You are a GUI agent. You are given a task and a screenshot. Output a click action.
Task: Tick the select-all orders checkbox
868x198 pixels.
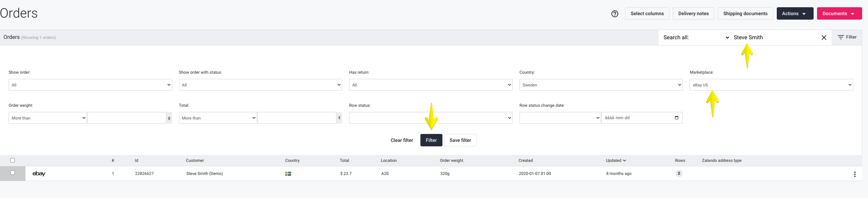[13, 160]
